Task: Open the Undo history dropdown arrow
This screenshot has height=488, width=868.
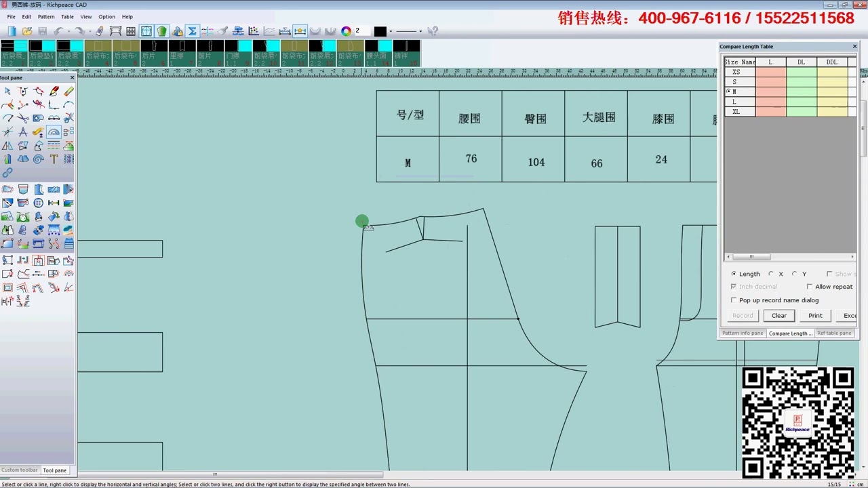Action: pyautogui.click(x=68, y=31)
